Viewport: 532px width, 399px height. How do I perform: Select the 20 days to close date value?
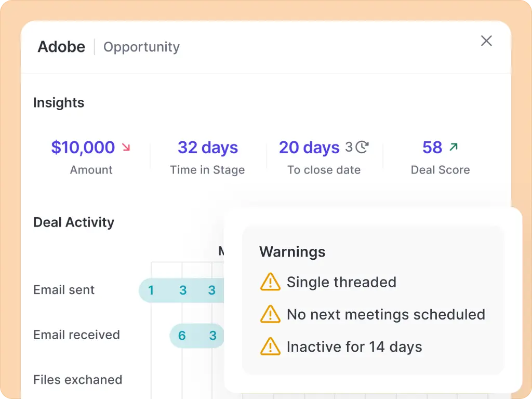pyautogui.click(x=309, y=148)
